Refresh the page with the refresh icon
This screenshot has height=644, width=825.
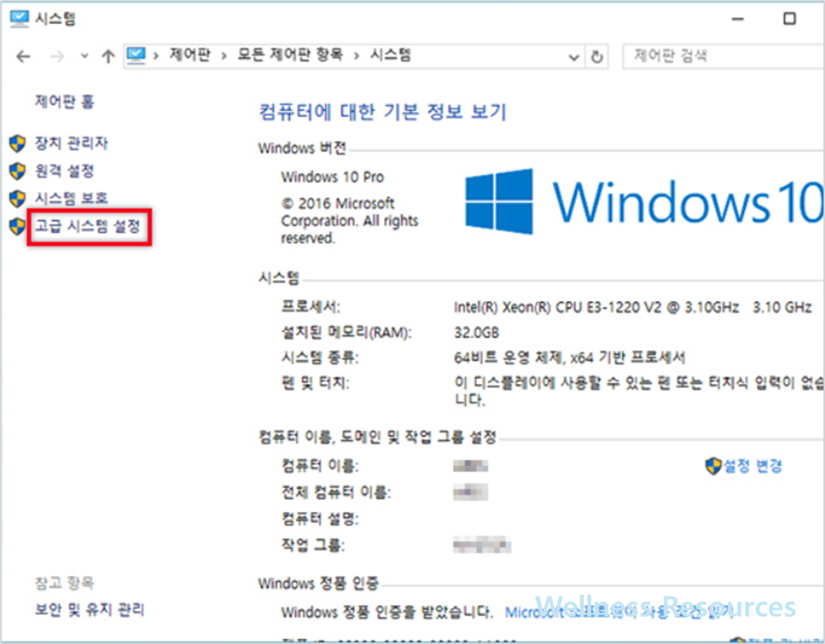click(x=596, y=57)
